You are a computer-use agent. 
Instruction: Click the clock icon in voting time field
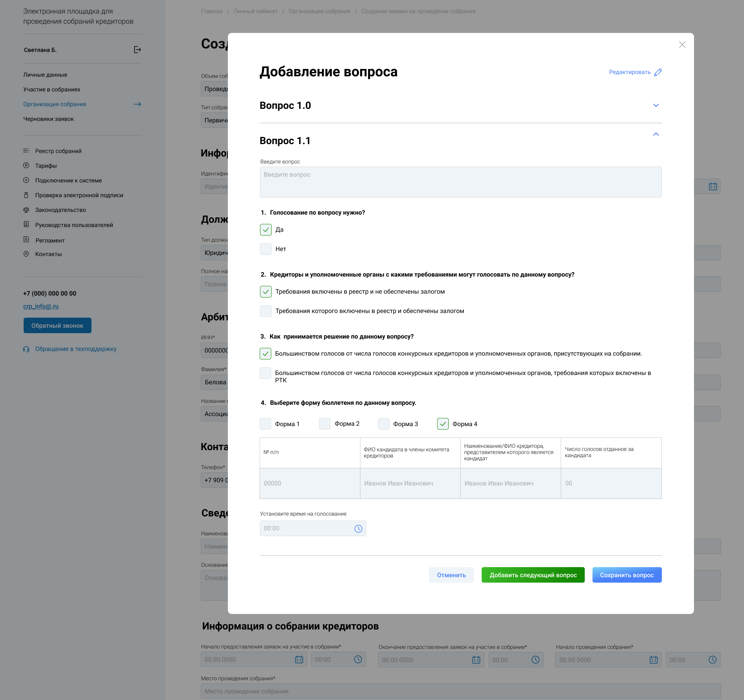click(358, 529)
